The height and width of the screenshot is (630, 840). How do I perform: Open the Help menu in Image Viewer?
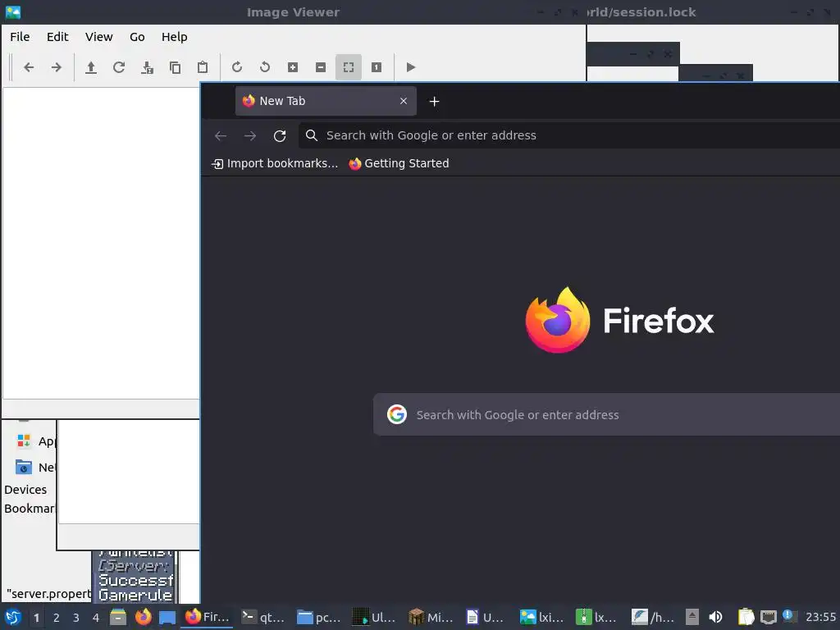[x=174, y=37]
